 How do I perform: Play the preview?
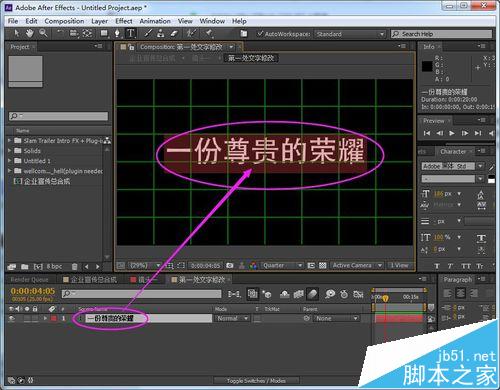452,133
